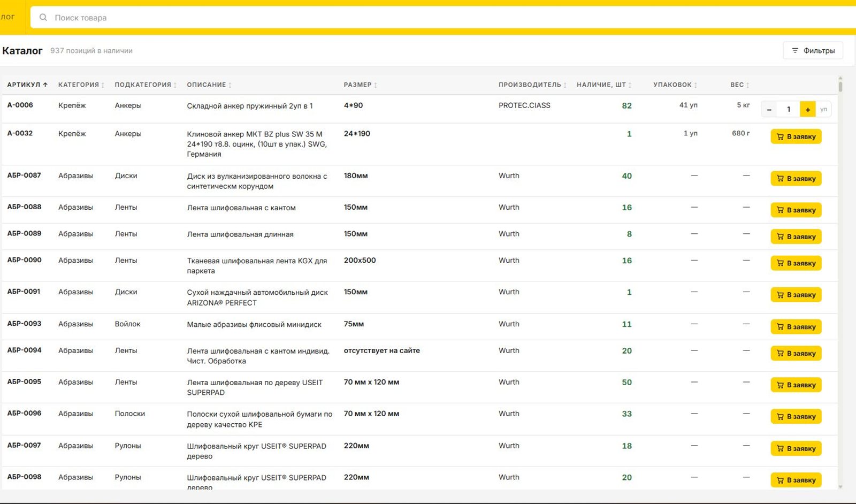Sort table by Описание column
Screen dimensions: 856x504
click(209, 85)
